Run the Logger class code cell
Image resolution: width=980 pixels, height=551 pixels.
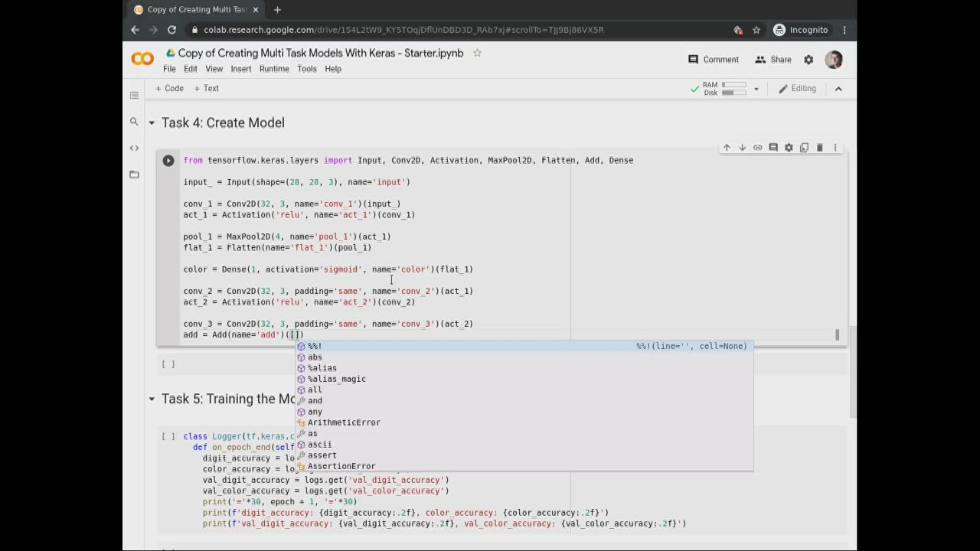168,437
